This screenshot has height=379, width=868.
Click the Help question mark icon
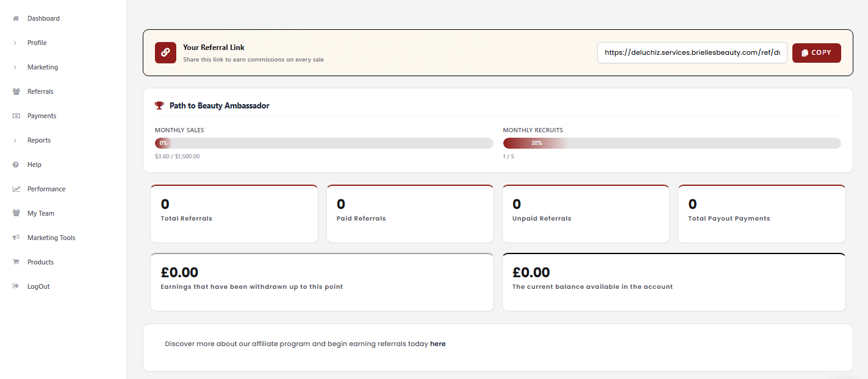click(16, 165)
